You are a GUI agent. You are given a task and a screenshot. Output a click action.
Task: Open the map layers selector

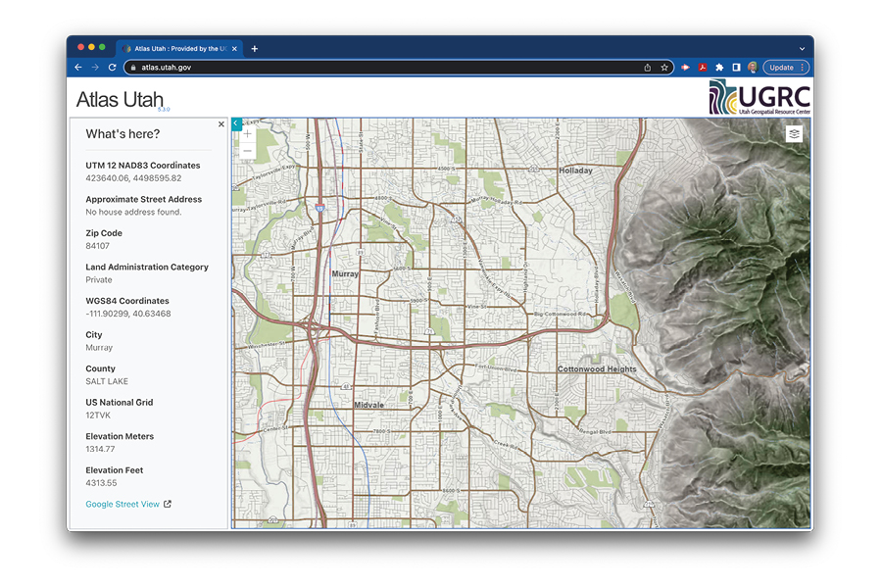[794, 134]
